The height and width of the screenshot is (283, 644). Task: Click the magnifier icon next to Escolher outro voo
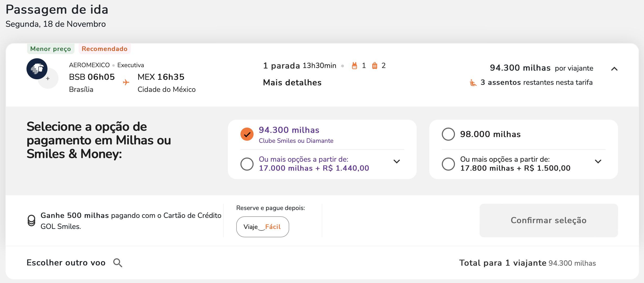[x=118, y=263]
